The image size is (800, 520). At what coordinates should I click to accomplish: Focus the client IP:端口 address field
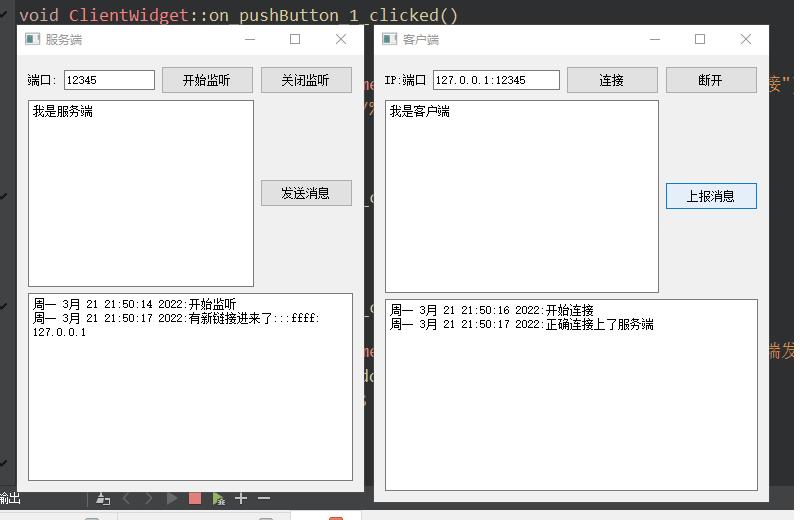495,80
